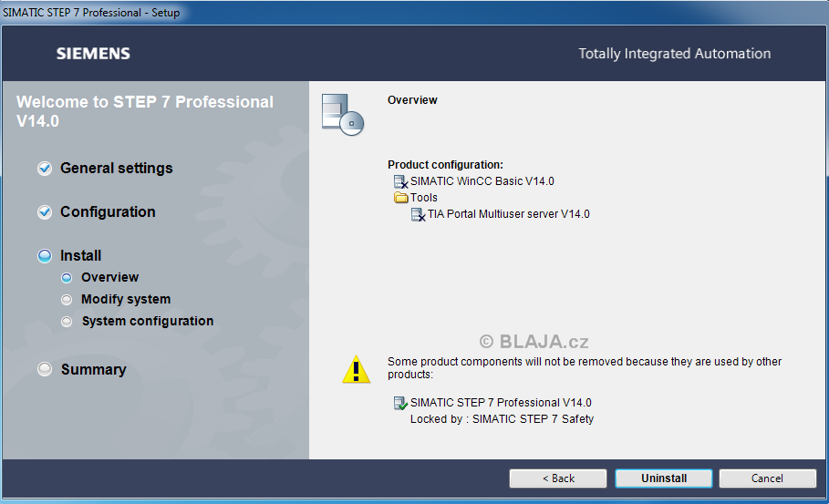
Task: Select SIMATIC WinCC Basic V14.0 entry
Action: [x=482, y=181]
